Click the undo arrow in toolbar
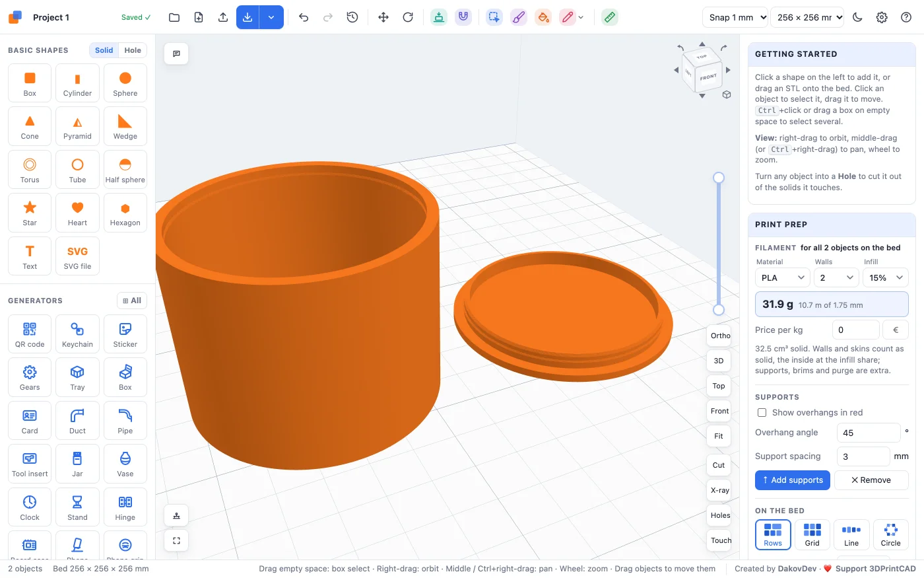Viewport: 924px width, 578px height. [304, 17]
